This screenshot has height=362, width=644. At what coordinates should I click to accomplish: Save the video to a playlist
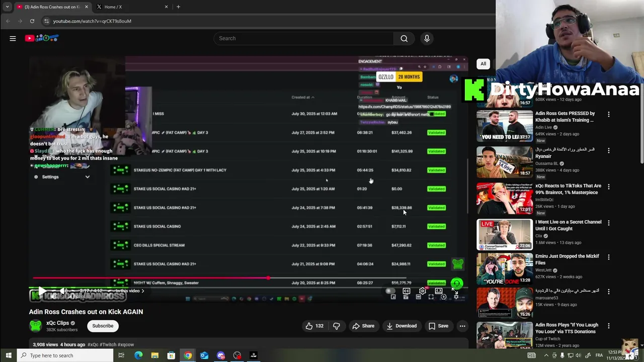(438, 326)
